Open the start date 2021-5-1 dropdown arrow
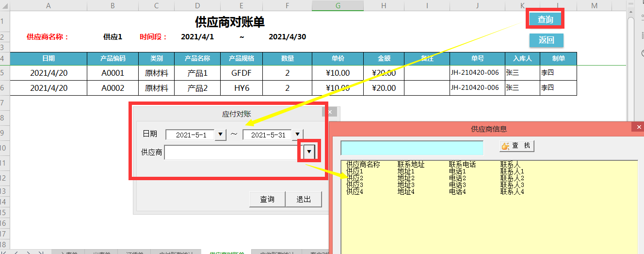Screen dimensions: 644x254 [221, 135]
